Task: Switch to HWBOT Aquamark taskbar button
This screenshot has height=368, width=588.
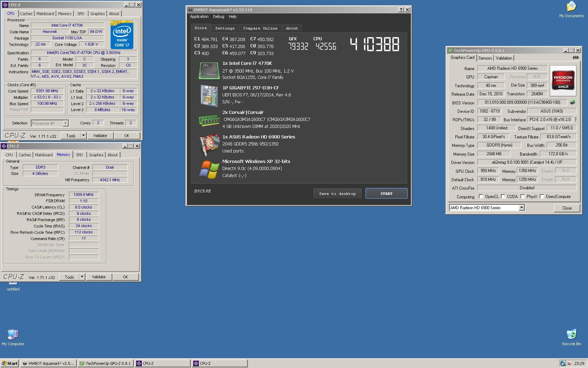Action: [x=48, y=363]
